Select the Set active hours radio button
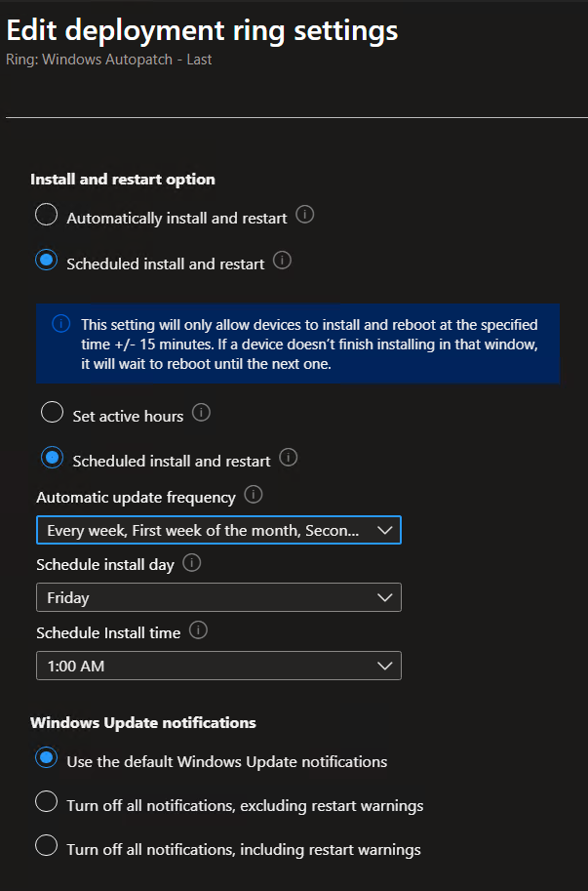Viewport: 588px width, 891px height. pos(53,414)
